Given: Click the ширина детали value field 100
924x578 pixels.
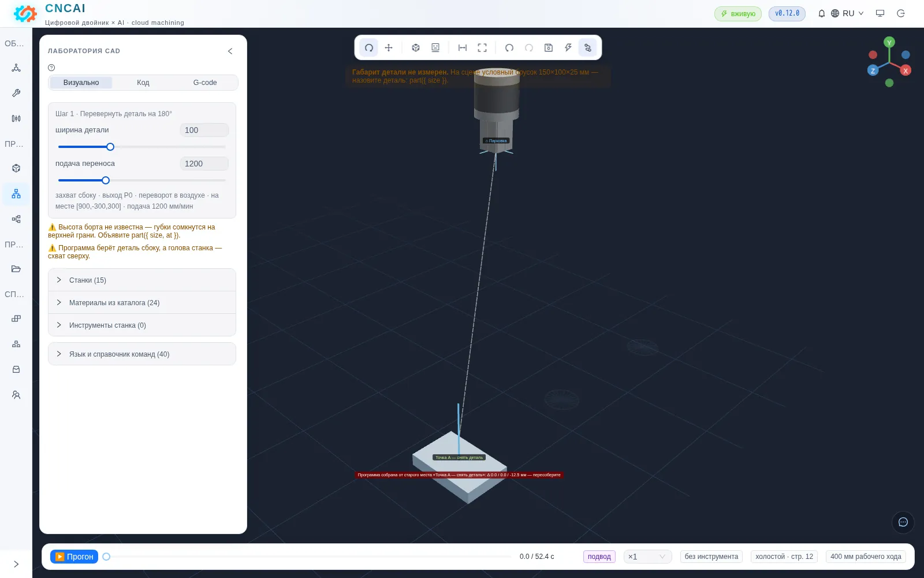Looking at the screenshot, I should (x=204, y=130).
